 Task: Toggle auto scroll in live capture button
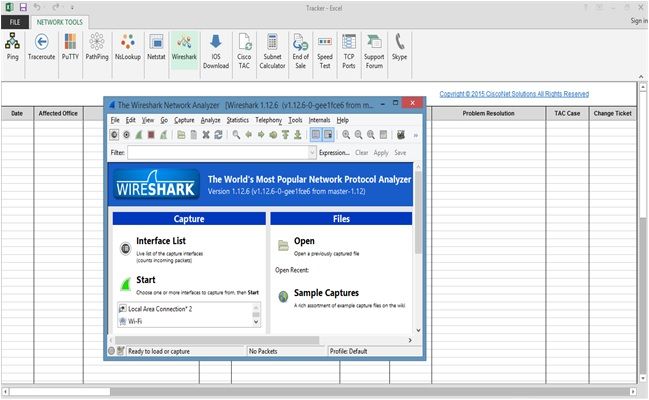click(x=328, y=134)
